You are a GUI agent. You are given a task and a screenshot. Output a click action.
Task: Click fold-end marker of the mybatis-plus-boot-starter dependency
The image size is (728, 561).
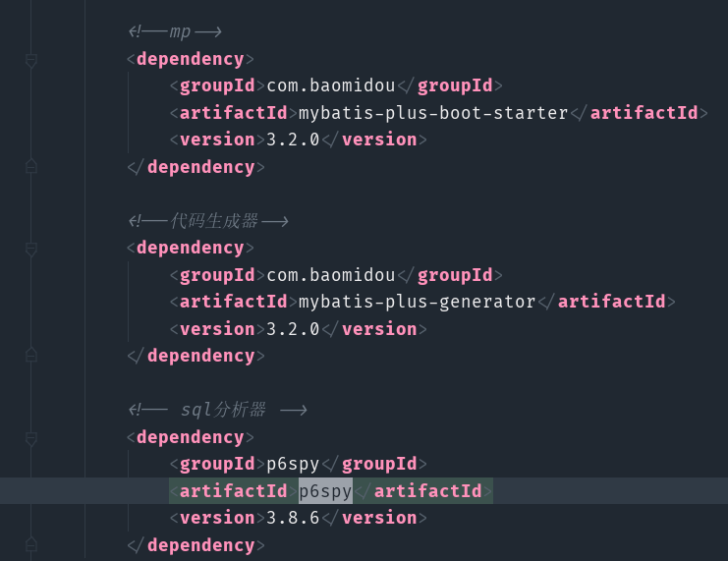[x=31, y=166]
